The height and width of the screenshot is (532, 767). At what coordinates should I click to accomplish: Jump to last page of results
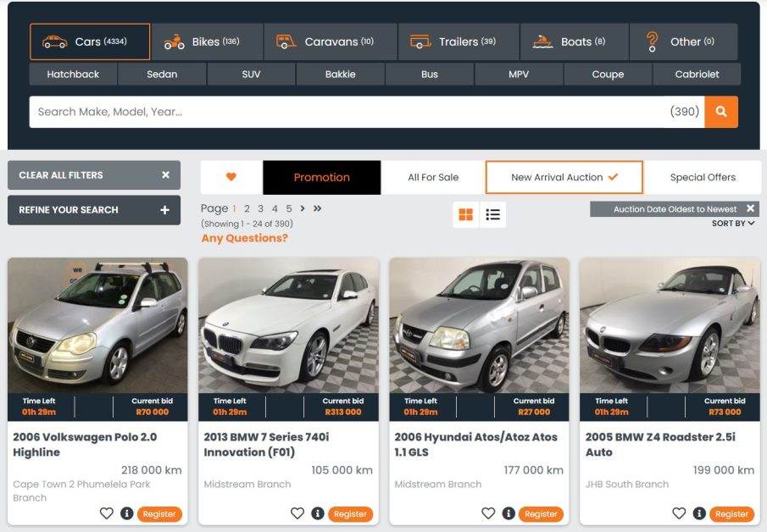click(318, 208)
